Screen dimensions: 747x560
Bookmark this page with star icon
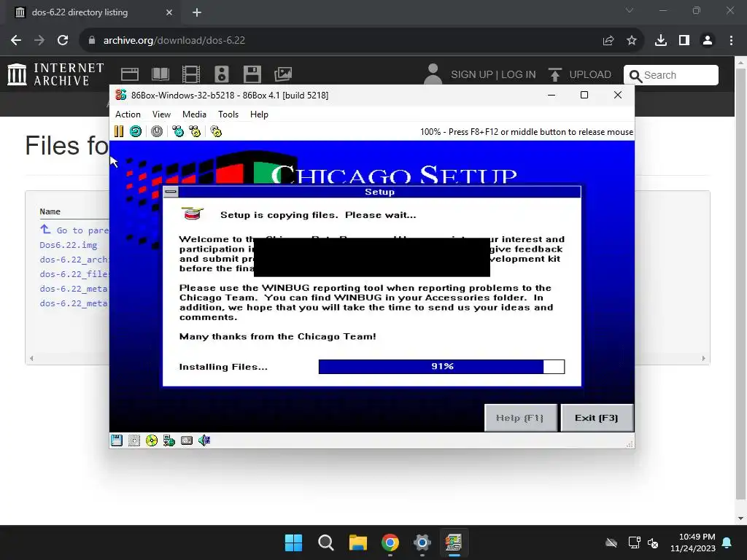[x=632, y=41]
